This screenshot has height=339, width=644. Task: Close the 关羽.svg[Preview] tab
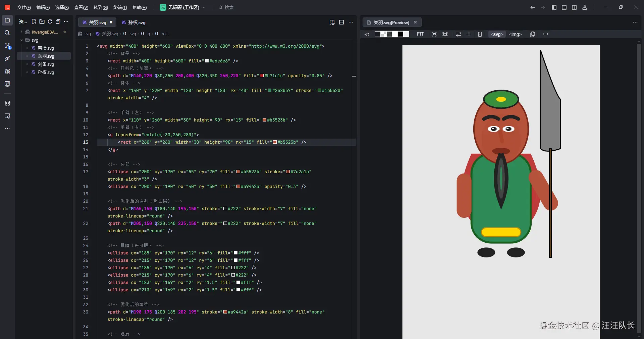pos(415,22)
